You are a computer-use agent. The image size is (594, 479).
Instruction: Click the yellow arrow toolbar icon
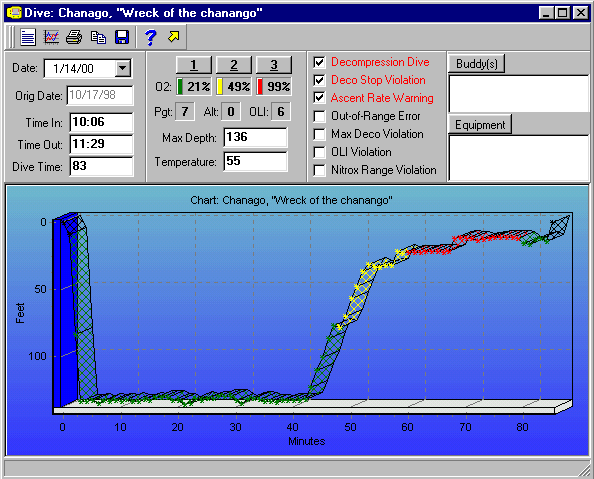pos(174,37)
